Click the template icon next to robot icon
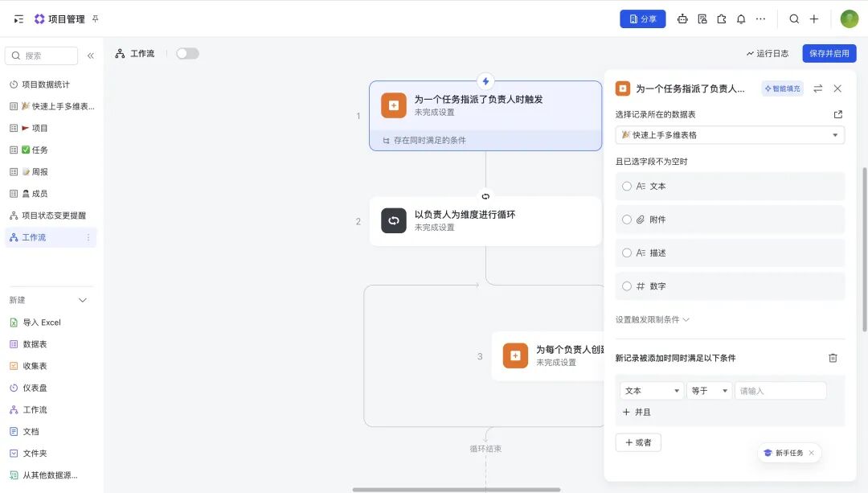Viewport: 868px width, 493px height. (702, 19)
